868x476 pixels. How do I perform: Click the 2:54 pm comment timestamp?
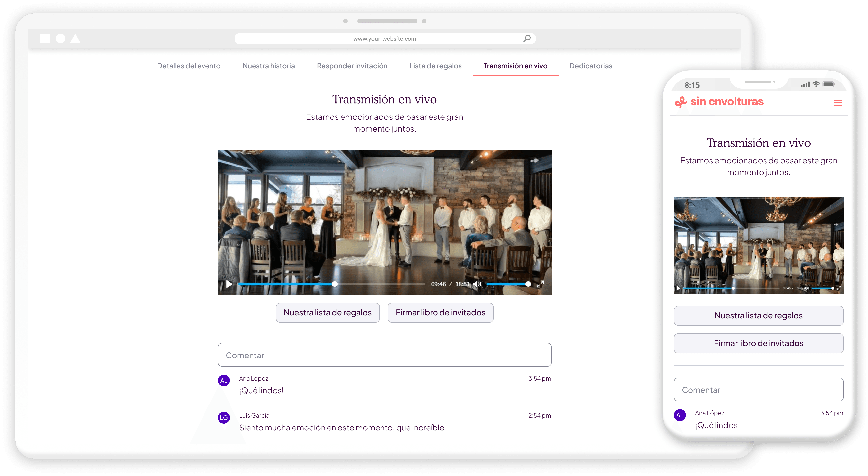click(539, 415)
